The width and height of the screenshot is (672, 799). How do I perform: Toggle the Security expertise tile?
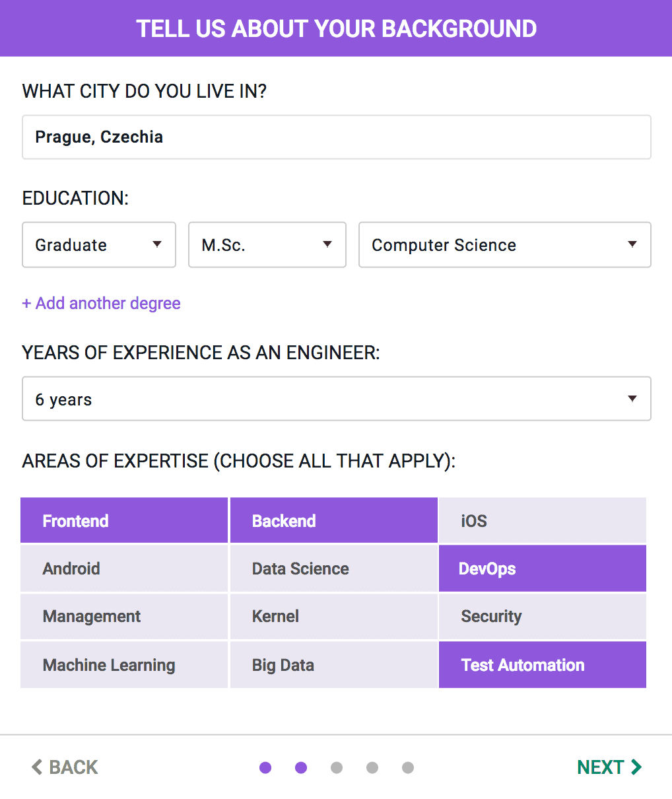click(x=542, y=617)
